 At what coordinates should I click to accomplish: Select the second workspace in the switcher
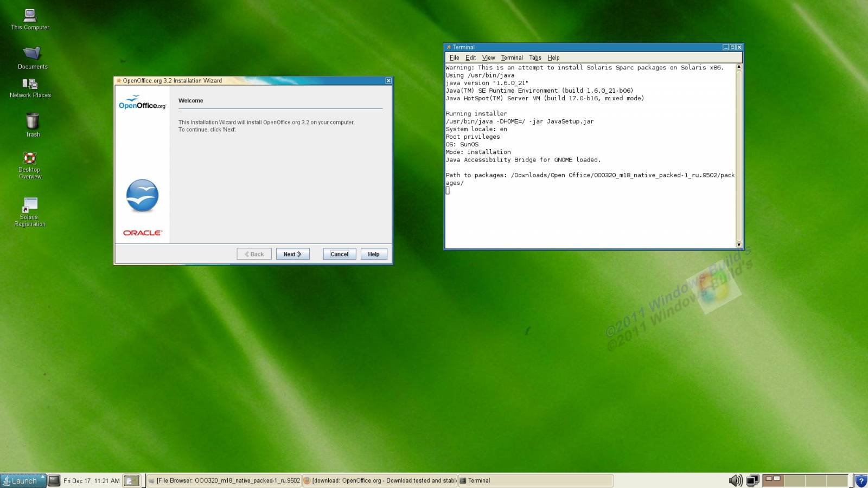(x=795, y=480)
